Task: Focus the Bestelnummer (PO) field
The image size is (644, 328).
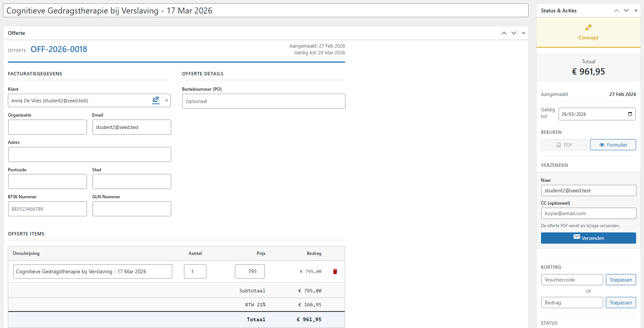Action: tap(263, 101)
